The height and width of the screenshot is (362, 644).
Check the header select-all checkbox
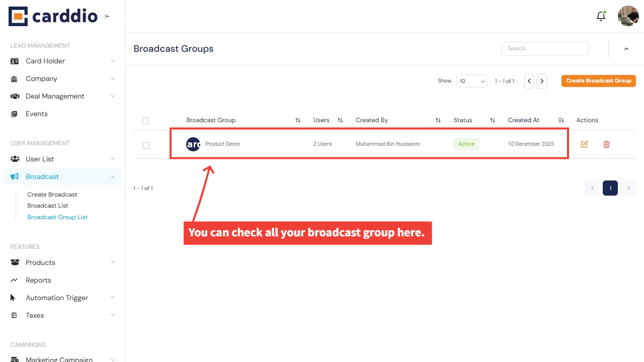[145, 121]
